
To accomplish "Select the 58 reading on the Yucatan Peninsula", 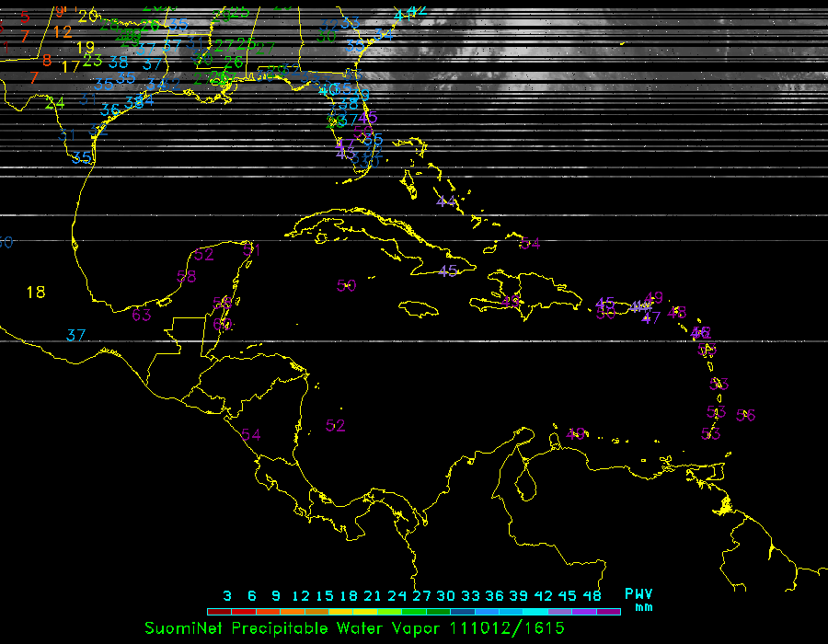I will tap(186, 276).
